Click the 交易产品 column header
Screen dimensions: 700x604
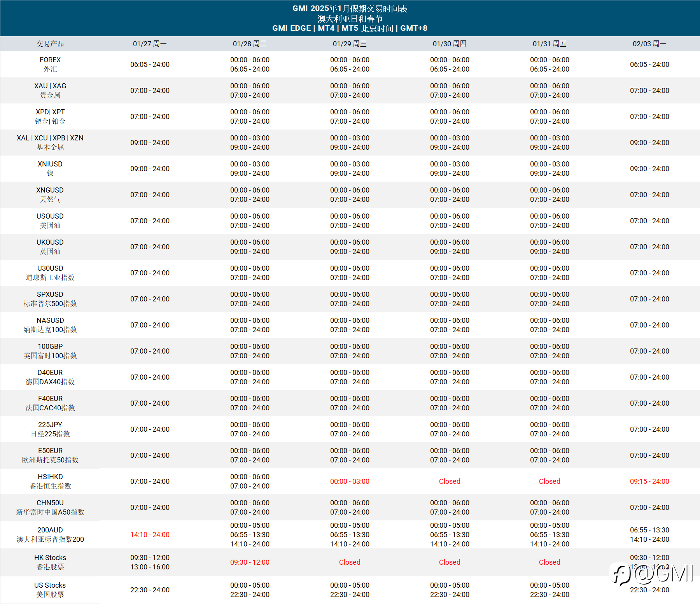pyautogui.click(x=50, y=44)
